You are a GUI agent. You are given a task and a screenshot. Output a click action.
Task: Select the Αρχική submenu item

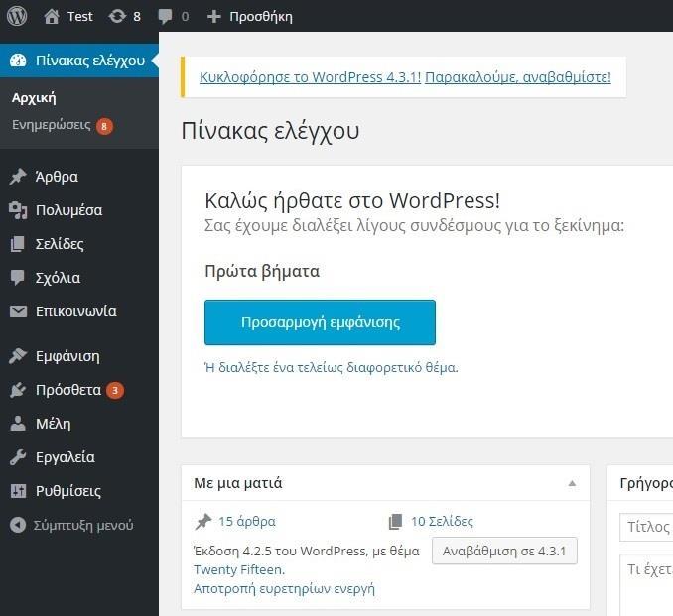click(34, 98)
